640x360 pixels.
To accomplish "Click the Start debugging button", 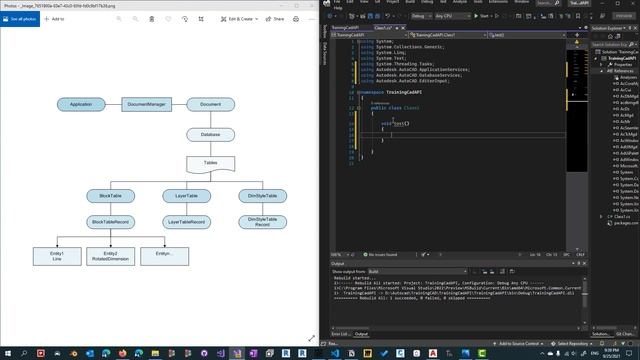I will coord(481,16).
